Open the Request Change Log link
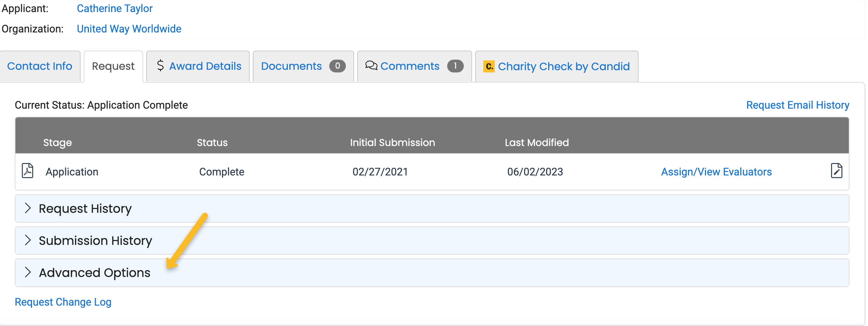 pyautogui.click(x=63, y=302)
